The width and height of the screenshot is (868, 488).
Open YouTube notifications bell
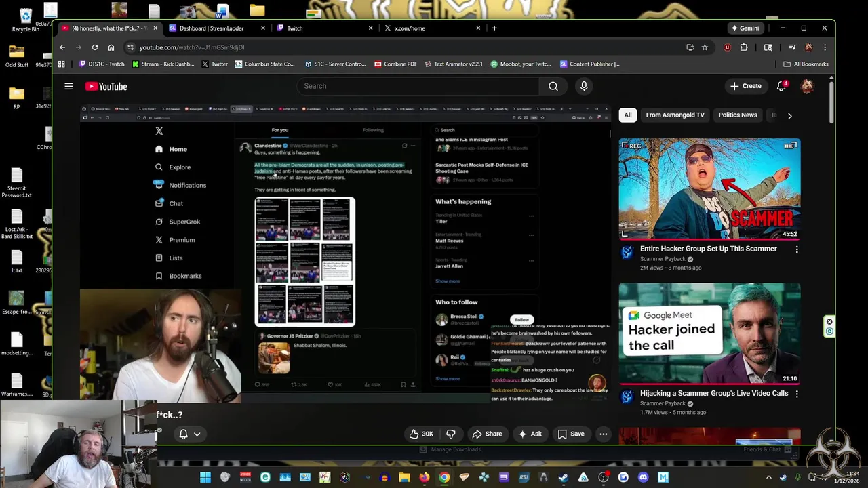(781, 86)
